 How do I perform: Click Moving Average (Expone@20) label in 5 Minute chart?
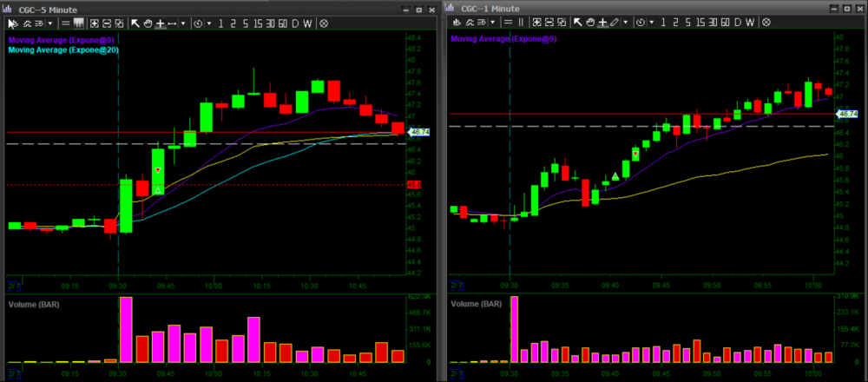click(63, 50)
